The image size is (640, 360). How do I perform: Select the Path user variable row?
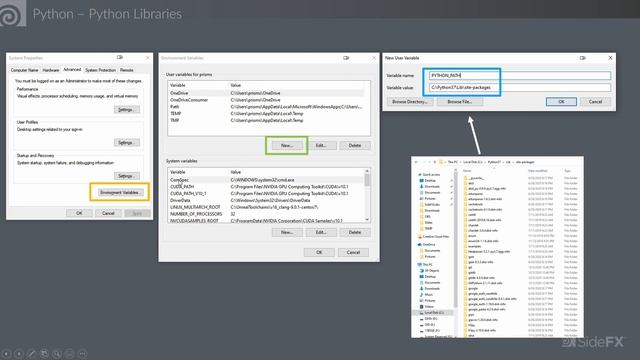pos(266,107)
